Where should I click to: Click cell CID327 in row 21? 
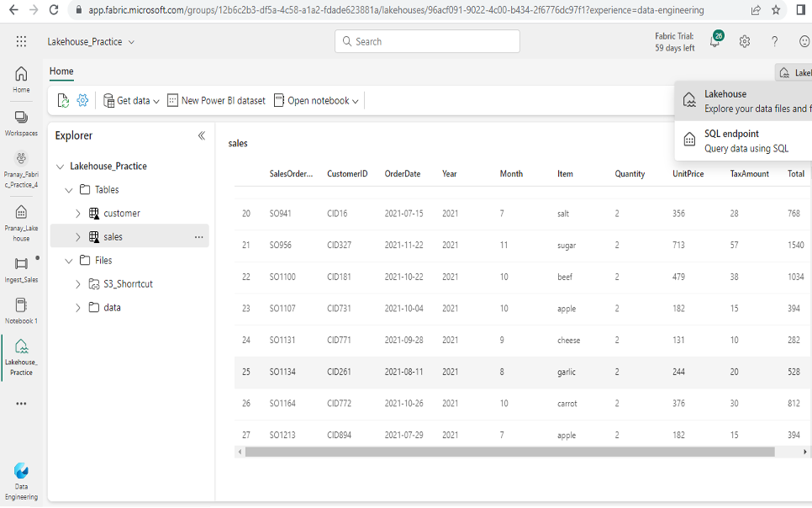tap(339, 246)
